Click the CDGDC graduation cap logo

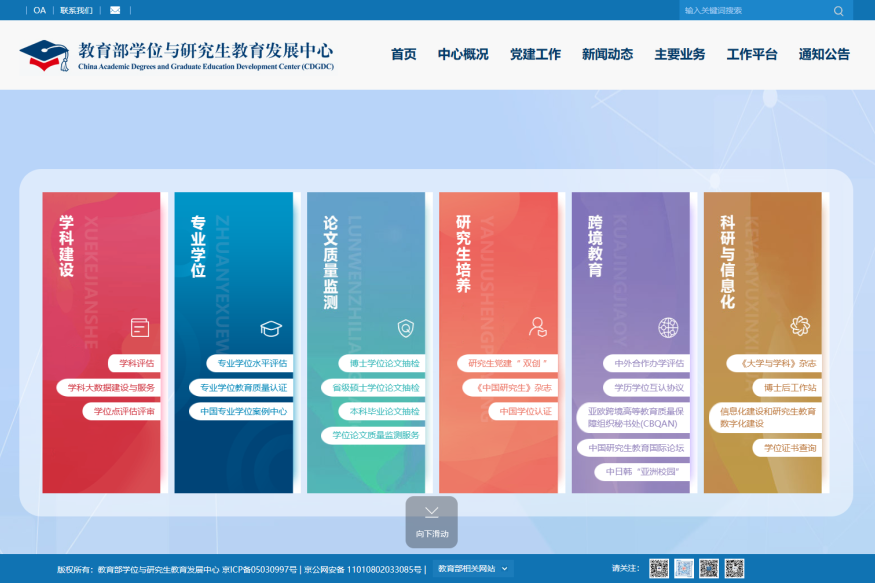[44, 55]
